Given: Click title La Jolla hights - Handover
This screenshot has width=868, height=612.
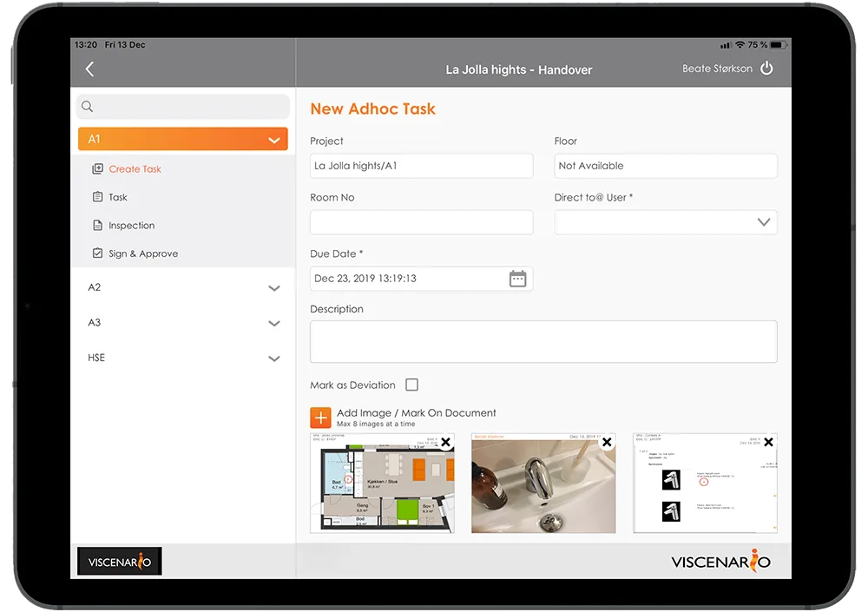Looking at the screenshot, I should (519, 69).
